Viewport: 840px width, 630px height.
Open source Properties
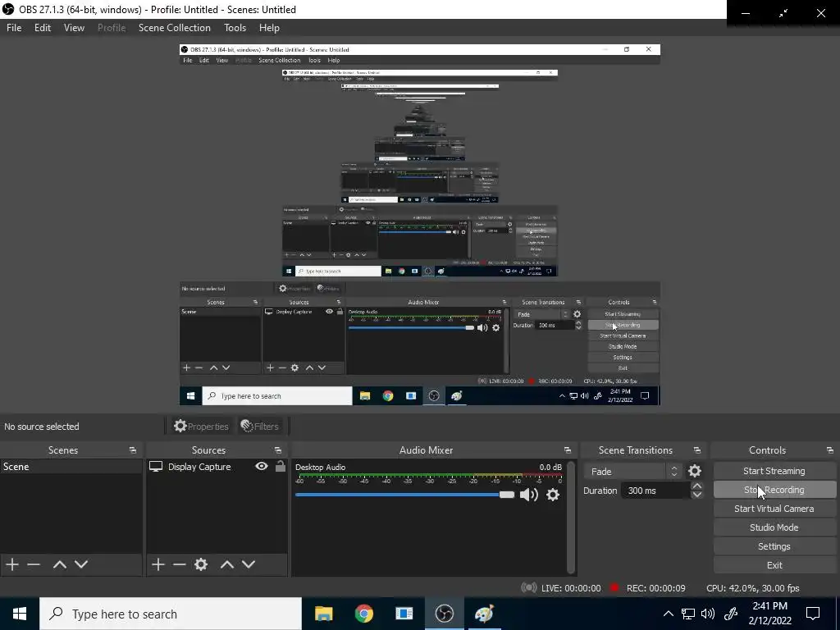pyautogui.click(x=201, y=427)
